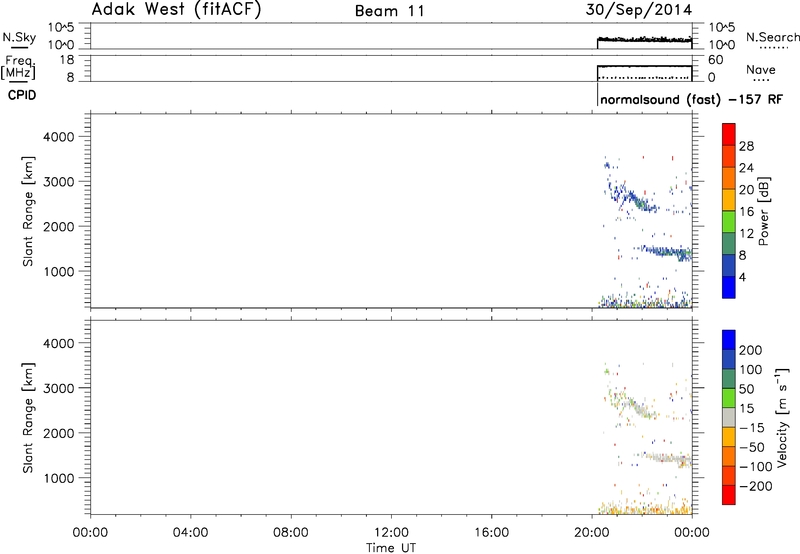This screenshot has width=800, height=554.
Task: Click the '20:00' time axis tick label
Action: [591, 533]
